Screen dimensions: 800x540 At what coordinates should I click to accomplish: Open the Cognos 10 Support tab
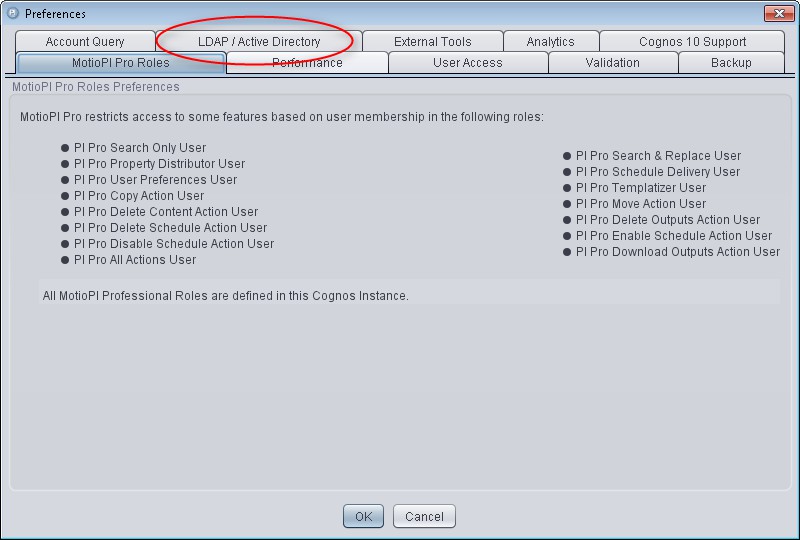692,41
